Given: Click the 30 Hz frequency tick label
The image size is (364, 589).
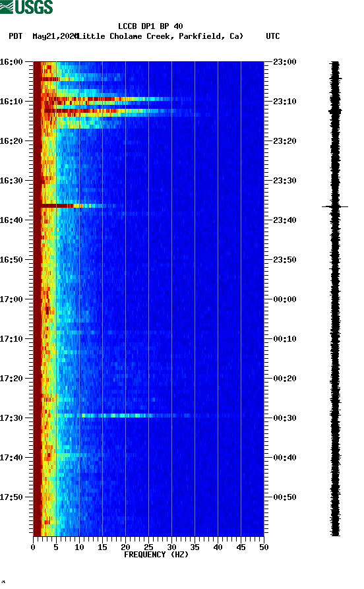Looking at the screenshot, I should (x=171, y=547).
